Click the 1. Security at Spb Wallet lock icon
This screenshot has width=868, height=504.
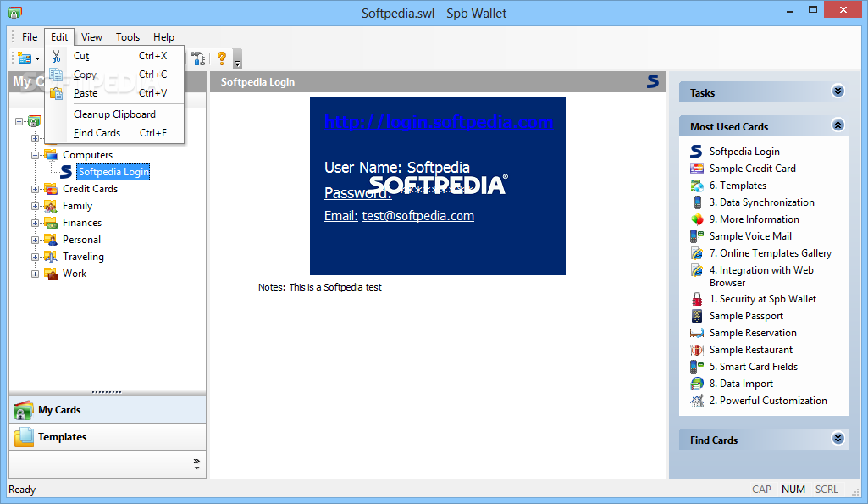(697, 299)
